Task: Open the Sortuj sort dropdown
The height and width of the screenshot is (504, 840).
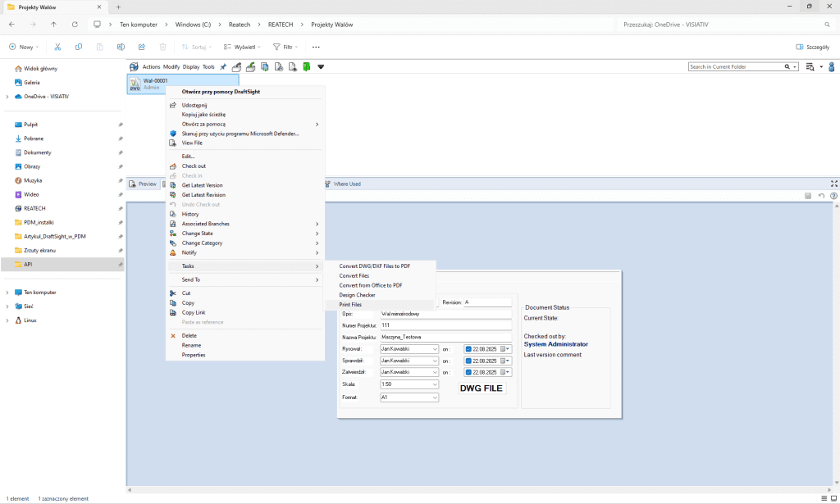Action: pos(197,47)
